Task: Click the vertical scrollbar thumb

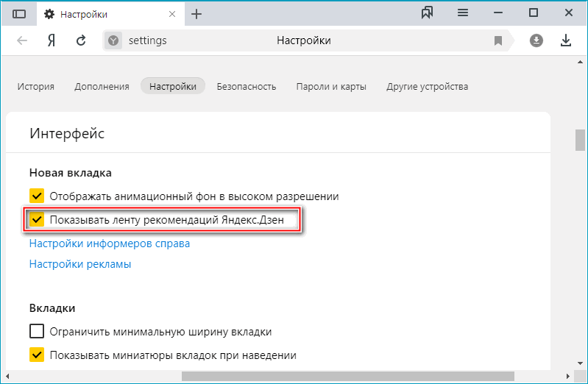Action: (580, 140)
